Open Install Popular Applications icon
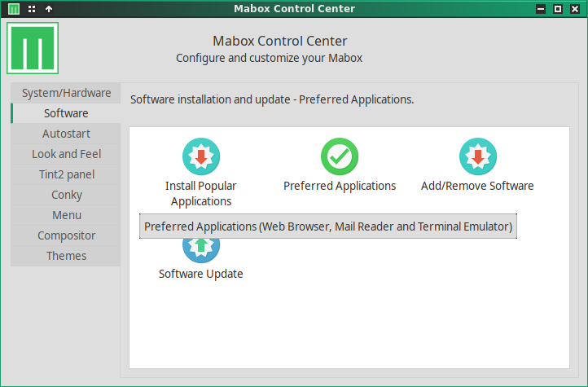588x387 pixels. tap(200, 157)
